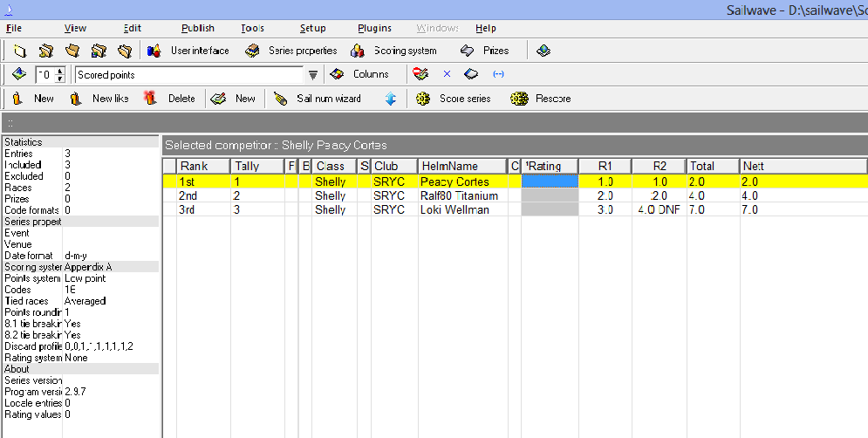The width and height of the screenshot is (868, 438).
Task: Click the Prizes toolbar button
Action: click(485, 51)
